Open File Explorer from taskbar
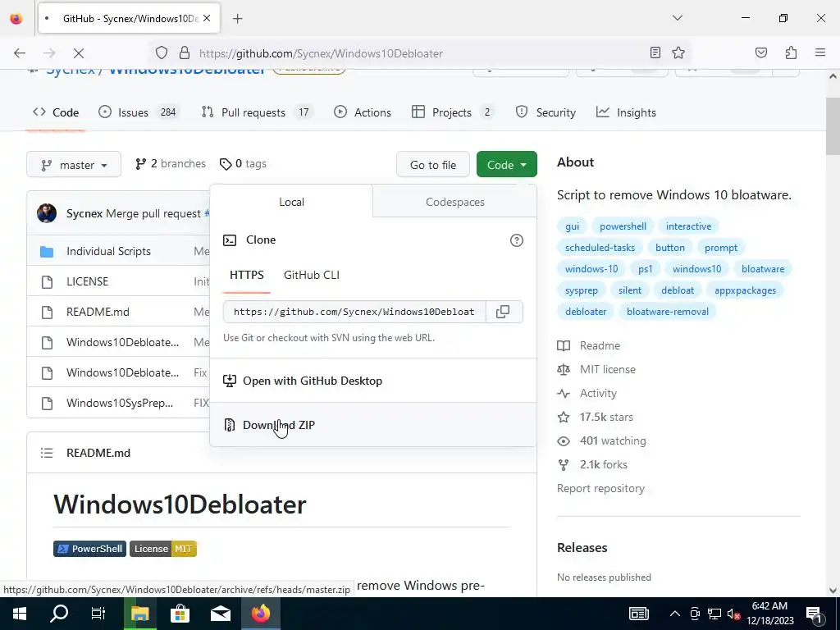Viewport: 840px width, 630px height. (139, 614)
